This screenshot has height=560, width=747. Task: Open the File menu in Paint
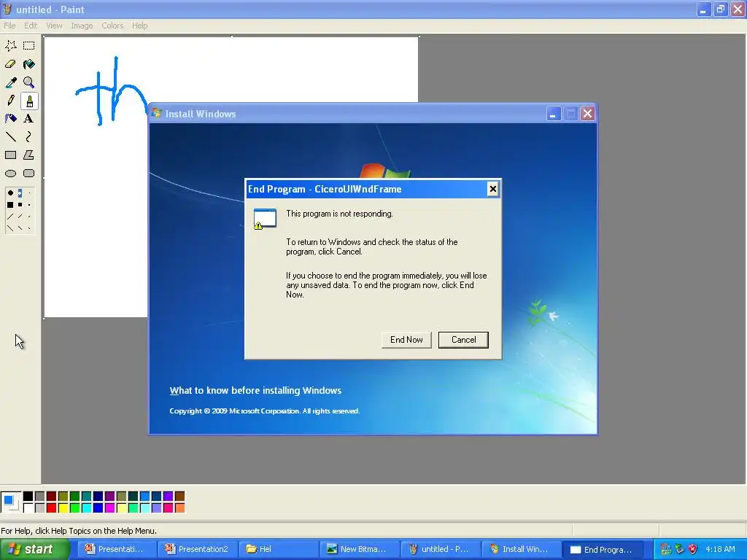pyautogui.click(x=9, y=26)
